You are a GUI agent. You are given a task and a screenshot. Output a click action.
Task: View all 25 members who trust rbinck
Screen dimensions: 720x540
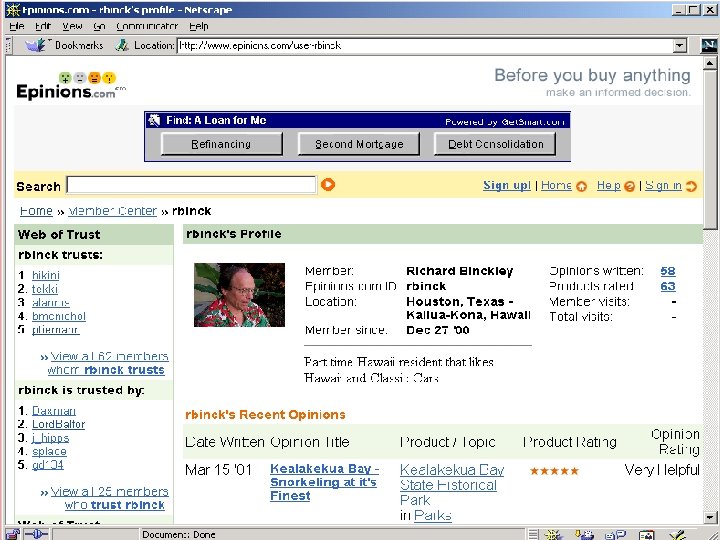coord(109,498)
